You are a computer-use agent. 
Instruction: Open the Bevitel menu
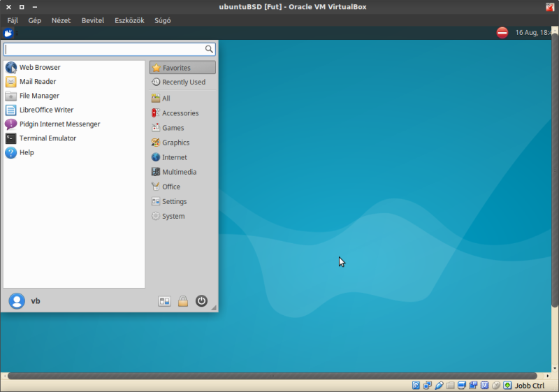click(93, 21)
